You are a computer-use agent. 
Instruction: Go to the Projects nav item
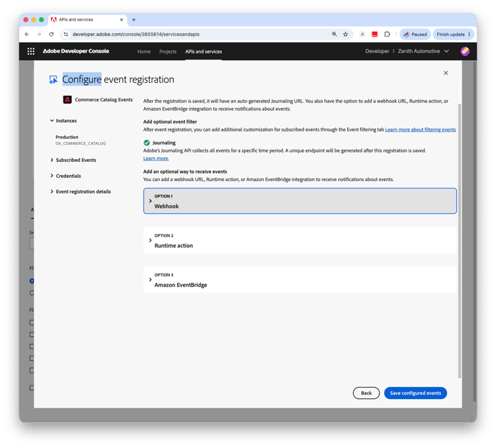[168, 52]
